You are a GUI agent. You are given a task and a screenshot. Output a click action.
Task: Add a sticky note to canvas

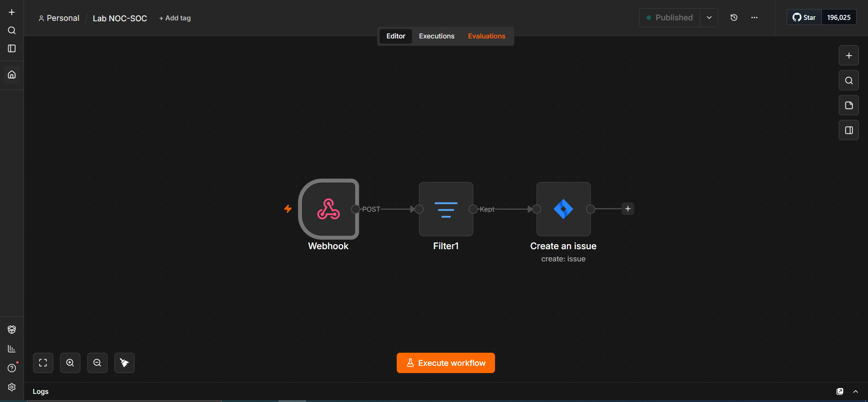pos(849,105)
